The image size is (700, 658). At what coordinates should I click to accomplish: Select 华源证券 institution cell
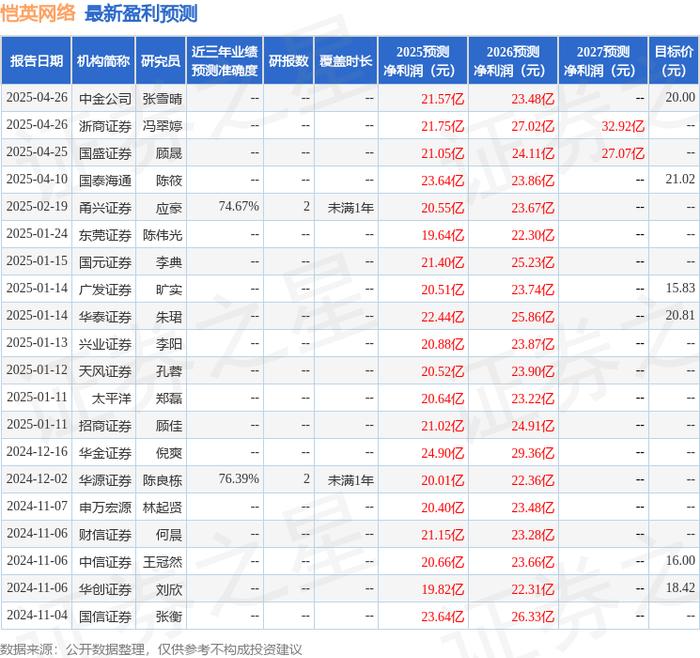(x=105, y=480)
